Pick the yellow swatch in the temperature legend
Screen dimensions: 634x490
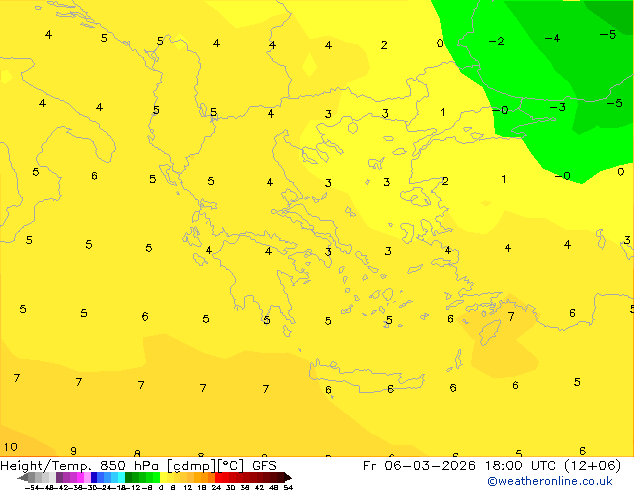click(x=163, y=477)
